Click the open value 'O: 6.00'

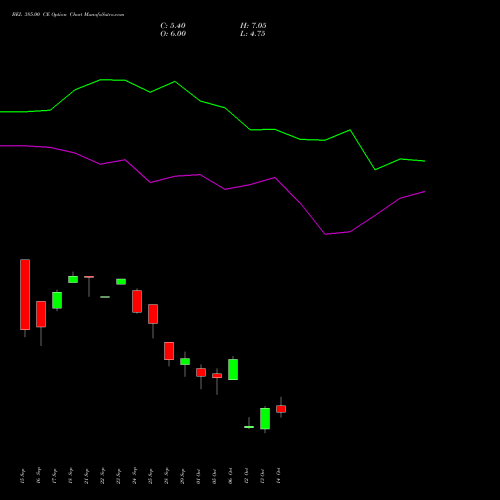coord(173,34)
